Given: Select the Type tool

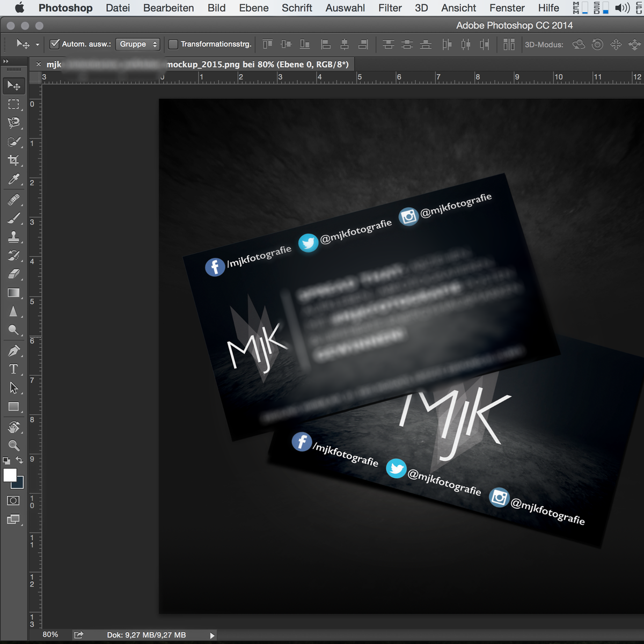Looking at the screenshot, I should coord(13,369).
